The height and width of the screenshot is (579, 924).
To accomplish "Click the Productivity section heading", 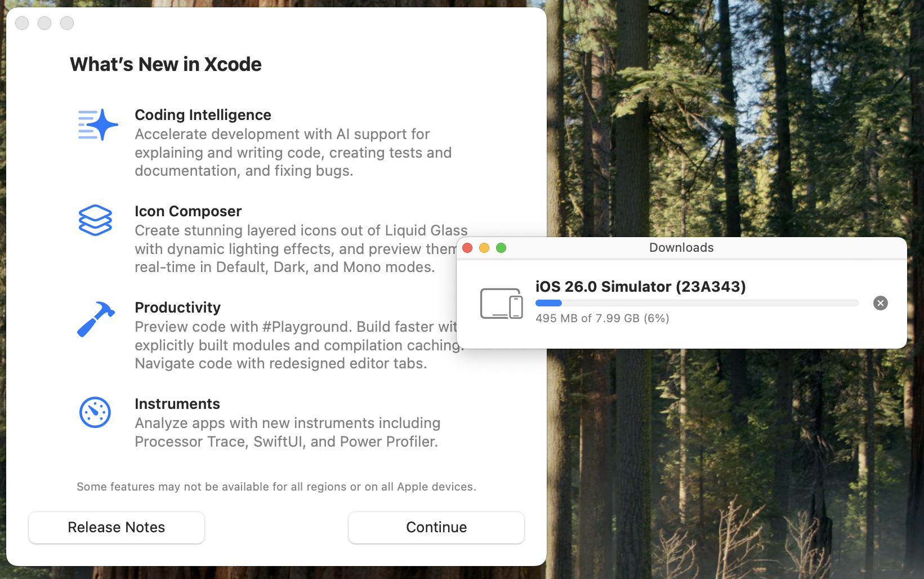I will (177, 308).
